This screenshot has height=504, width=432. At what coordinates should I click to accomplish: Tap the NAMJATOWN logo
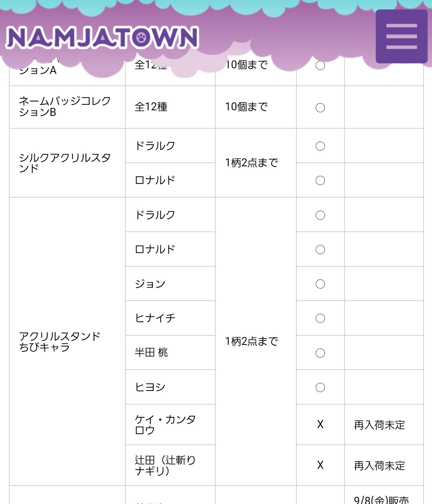[x=102, y=38]
